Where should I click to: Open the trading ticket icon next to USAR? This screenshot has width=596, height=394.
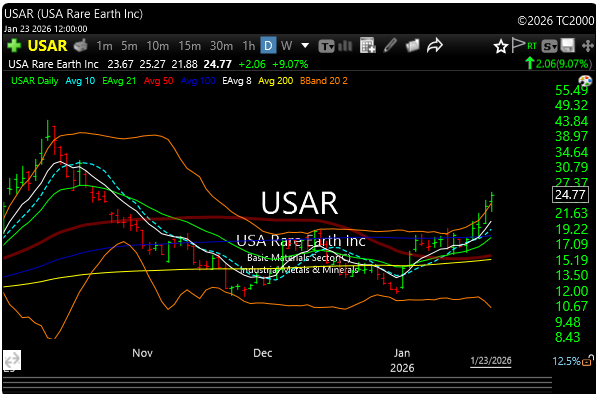(81, 46)
